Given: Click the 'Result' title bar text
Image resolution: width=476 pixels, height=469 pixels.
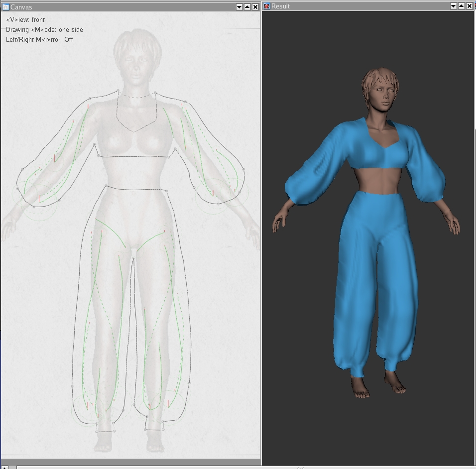Looking at the screenshot, I should coord(280,6).
